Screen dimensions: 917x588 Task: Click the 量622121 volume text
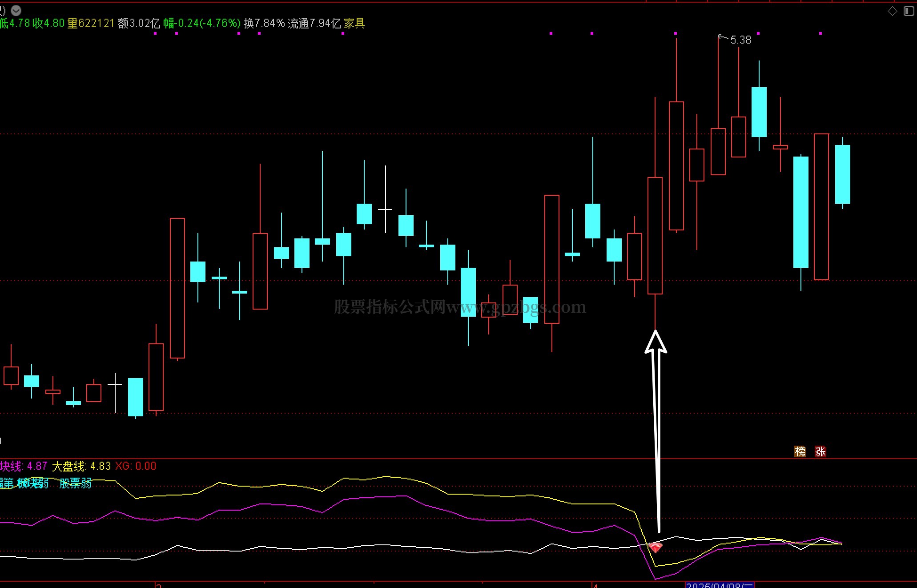point(91,23)
